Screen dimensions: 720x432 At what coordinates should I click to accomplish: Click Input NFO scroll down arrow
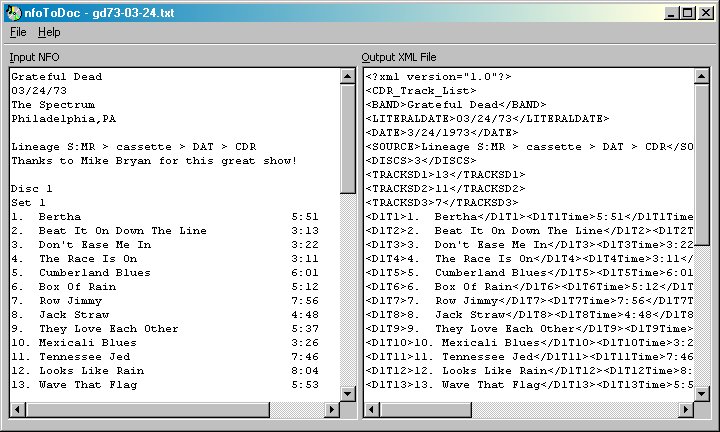click(348, 393)
